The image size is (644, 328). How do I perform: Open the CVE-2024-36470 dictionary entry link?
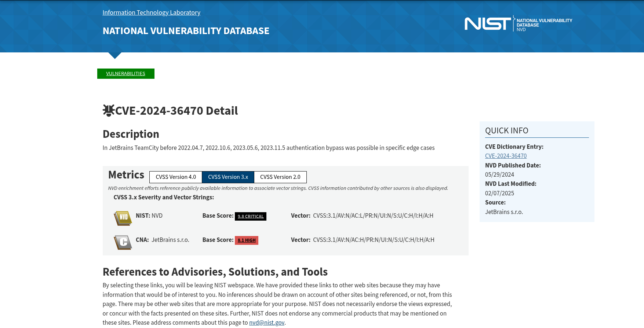click(x=506, y=156)
